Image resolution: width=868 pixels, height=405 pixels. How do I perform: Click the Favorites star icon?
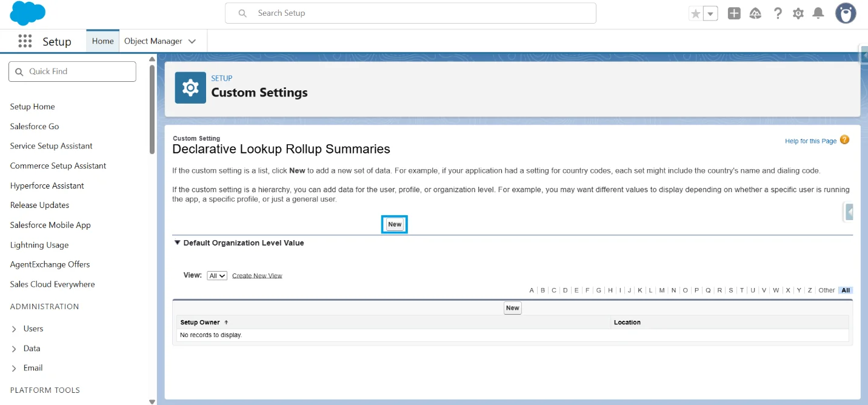(696, 13)
